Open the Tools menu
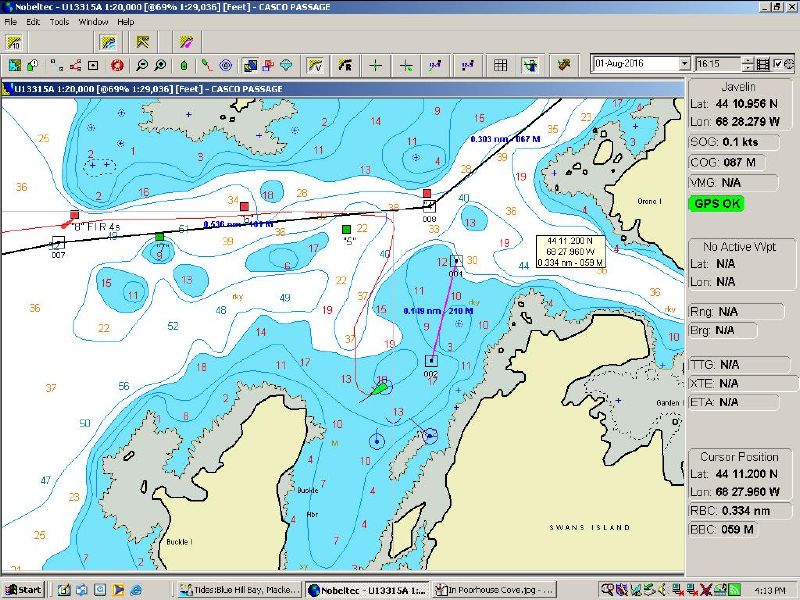 point(59,21)
